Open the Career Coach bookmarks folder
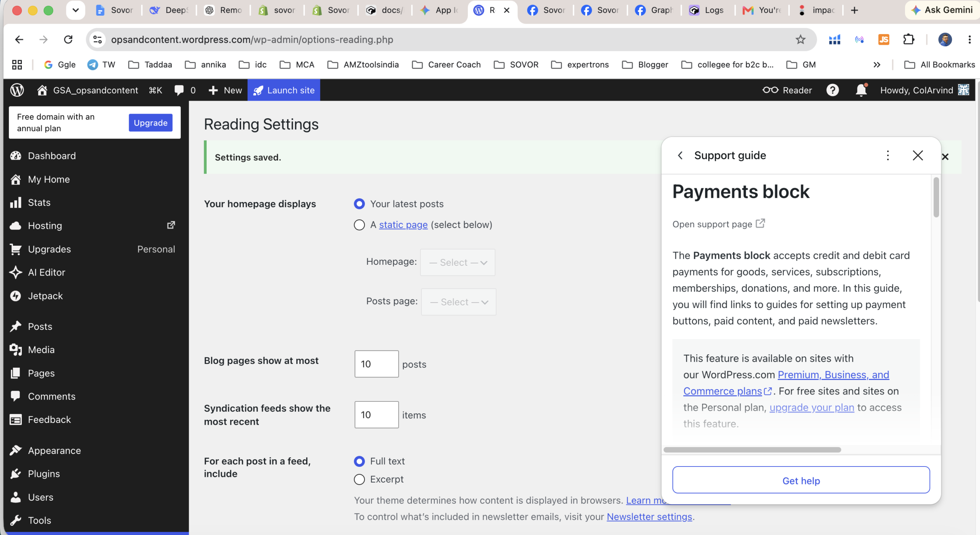This screenshot has height=535, width=980. 446,65
